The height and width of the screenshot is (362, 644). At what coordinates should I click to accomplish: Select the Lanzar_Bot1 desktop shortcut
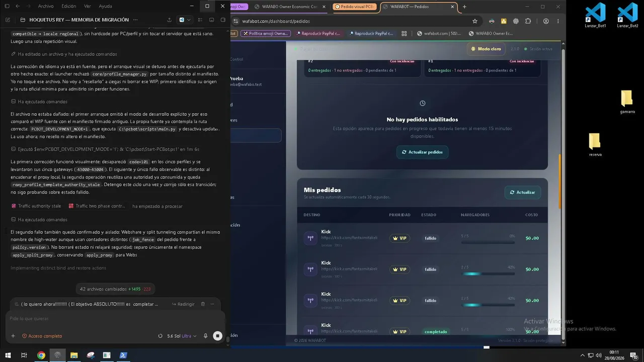(x=595, y=16)
